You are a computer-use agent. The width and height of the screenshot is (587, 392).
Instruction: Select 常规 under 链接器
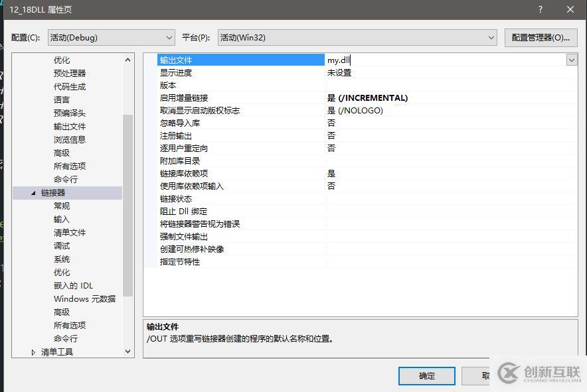(61, 206)
